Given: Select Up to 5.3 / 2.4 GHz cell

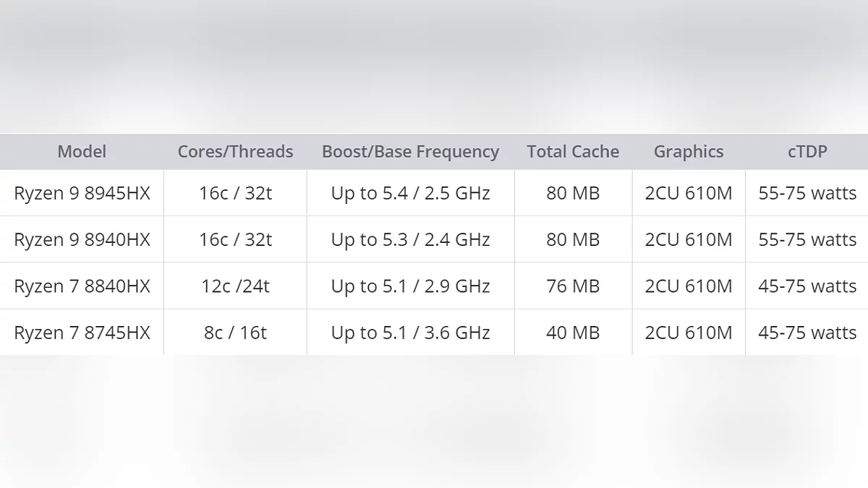Looking at the screenshot, I should click(x=410, y=239).
